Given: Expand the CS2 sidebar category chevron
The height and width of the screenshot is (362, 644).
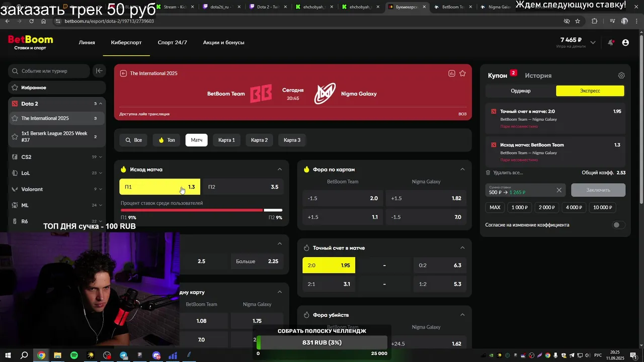Looking at the screenshot, I should [x=101, y=157].
